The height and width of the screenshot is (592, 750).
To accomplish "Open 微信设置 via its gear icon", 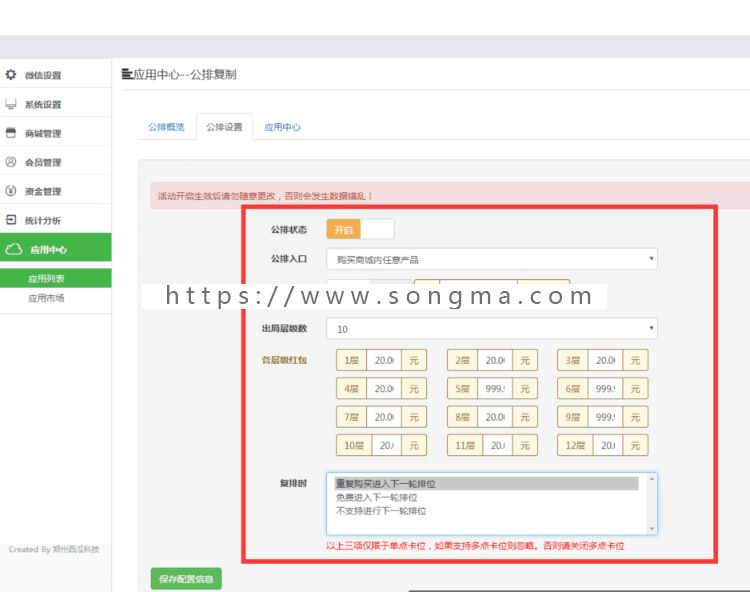I will [11, 75].
